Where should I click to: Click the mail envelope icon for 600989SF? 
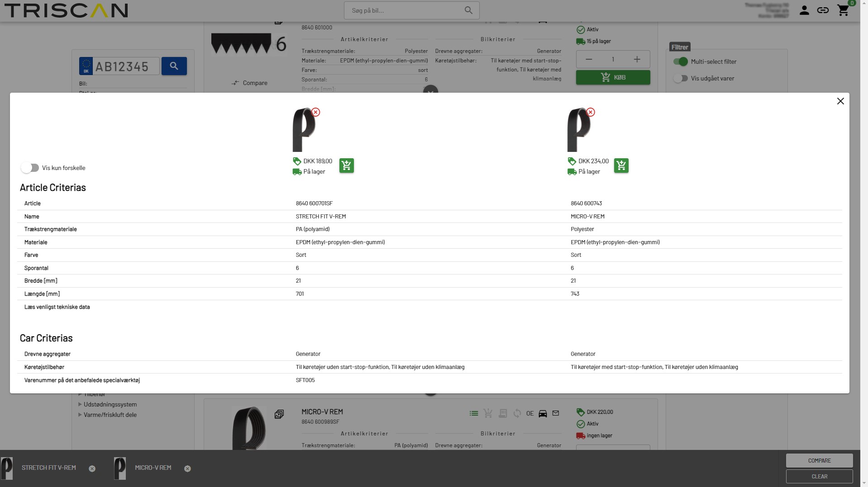pyautogui.click(x=556, y=413)
